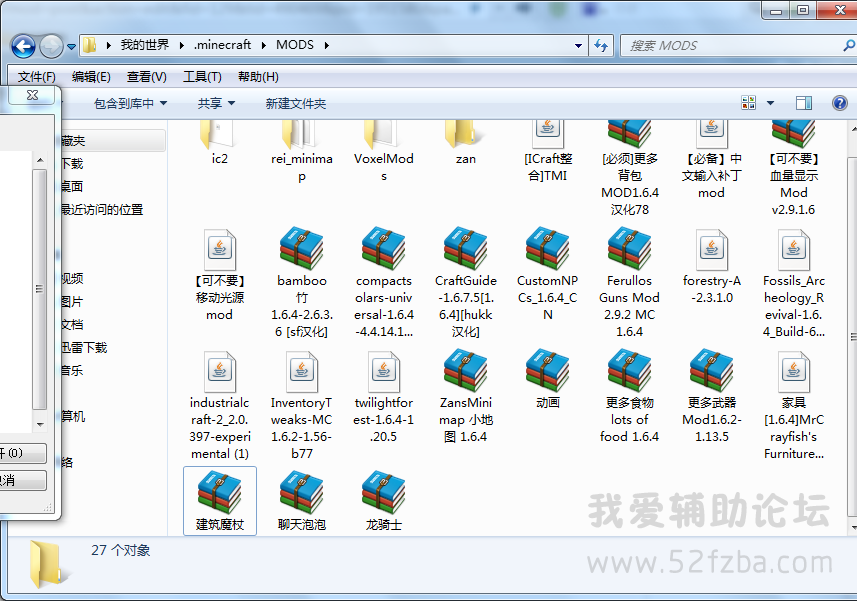Image resolution: width=857 pixels, height=601 pixels.
Task: Select the 血量显示 Mod v2.9.1.6 archive
Action: pyautogui.click(x=794, y=169)
